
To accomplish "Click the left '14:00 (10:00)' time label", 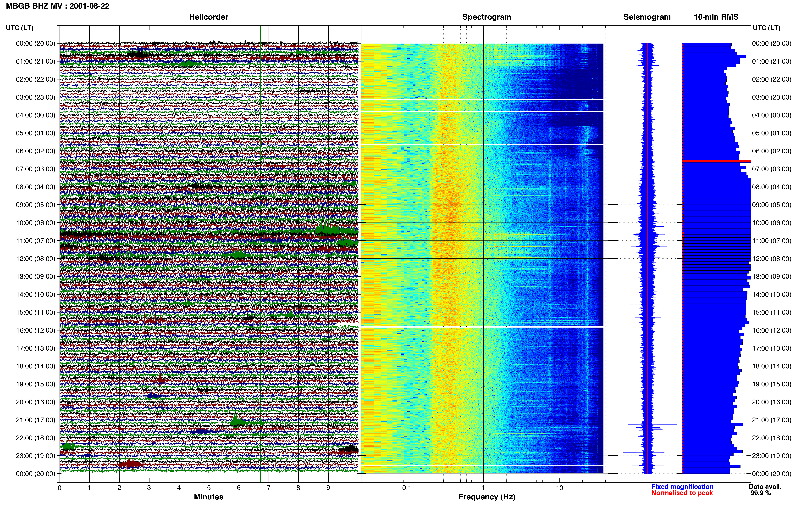I will (36, 294).
